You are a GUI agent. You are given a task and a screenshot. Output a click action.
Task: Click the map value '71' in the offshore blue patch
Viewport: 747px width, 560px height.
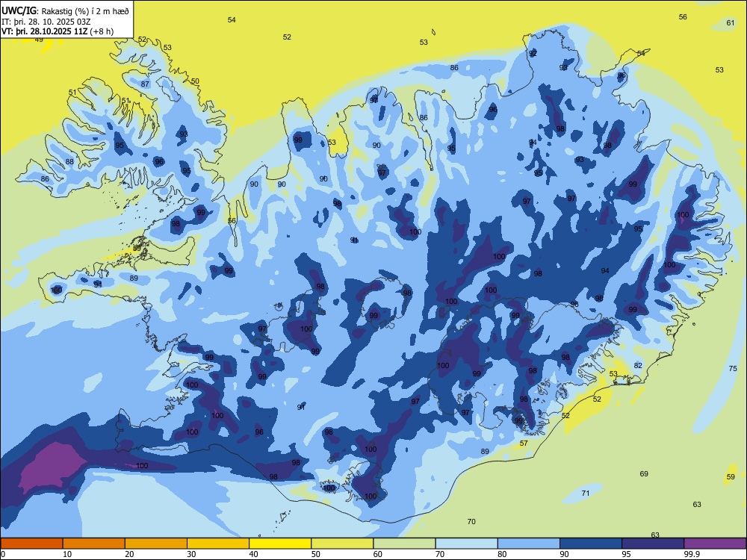coord(586,494)
